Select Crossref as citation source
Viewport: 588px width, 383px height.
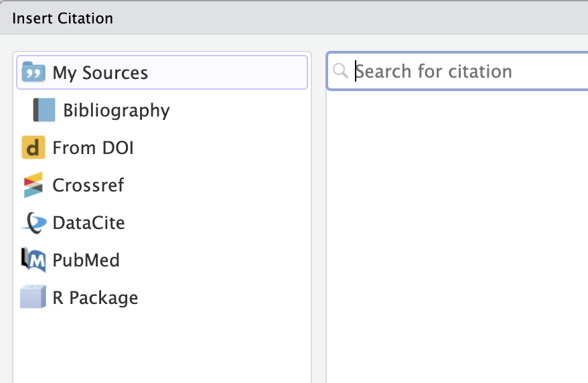click(x=162, y=185)
